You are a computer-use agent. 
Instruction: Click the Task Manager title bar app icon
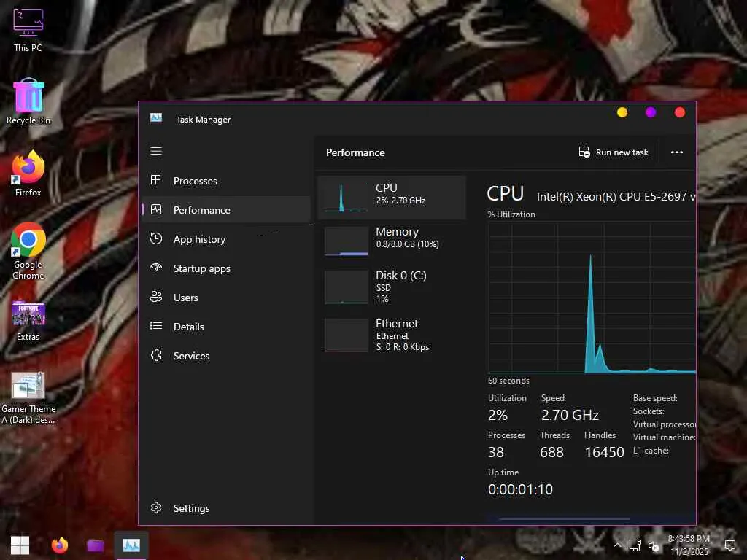click(x=156, y=117)
